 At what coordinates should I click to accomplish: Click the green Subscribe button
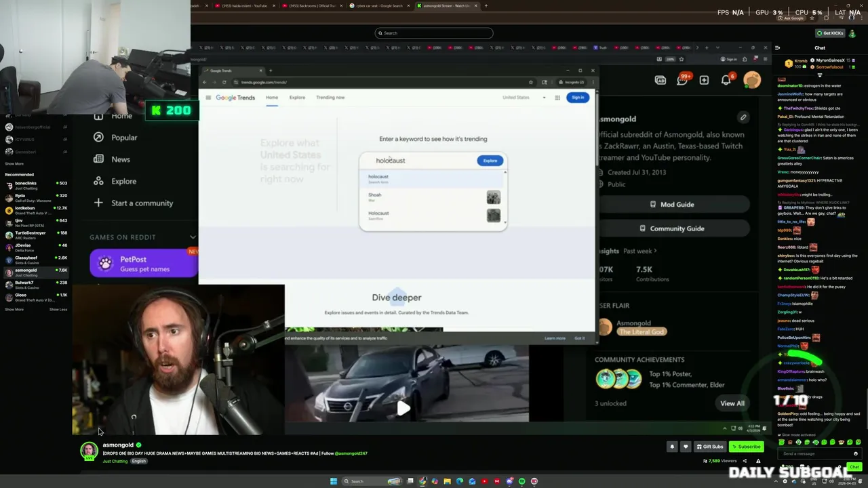click(x=746, y=447)
